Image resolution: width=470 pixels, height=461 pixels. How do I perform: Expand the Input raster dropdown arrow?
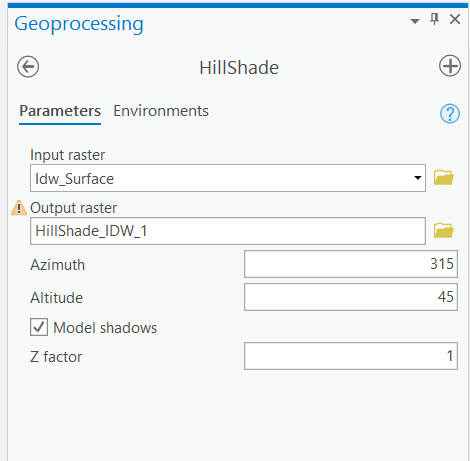pyautogui.click(x=417, y=178)
